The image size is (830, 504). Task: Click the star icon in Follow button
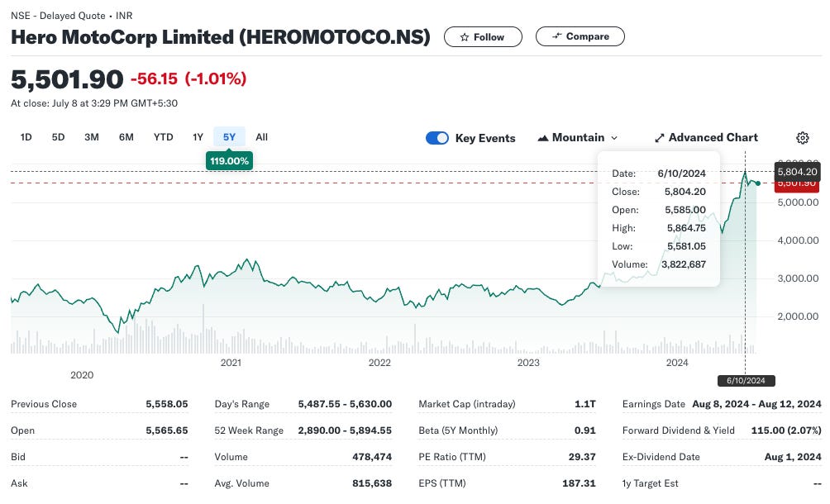tap(465, 37)
